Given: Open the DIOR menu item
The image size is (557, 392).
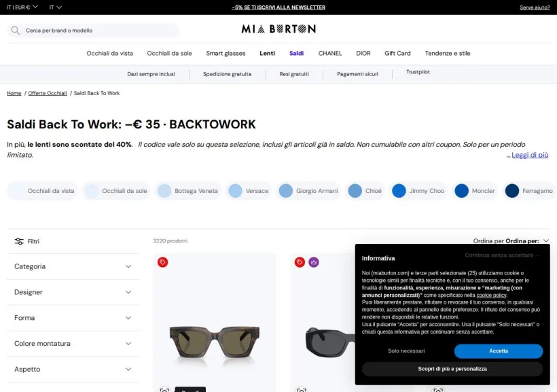Looking at the screenshot, I should pos(363,53).
